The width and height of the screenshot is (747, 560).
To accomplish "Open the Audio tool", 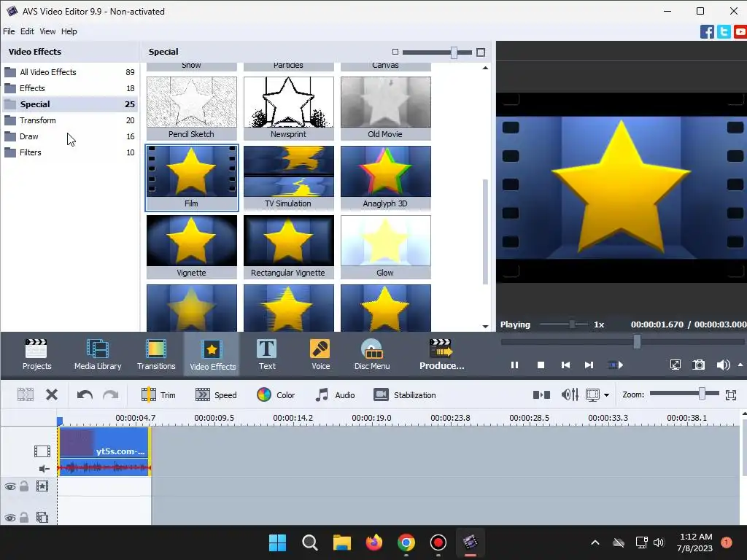I will (x=335, y=395).
